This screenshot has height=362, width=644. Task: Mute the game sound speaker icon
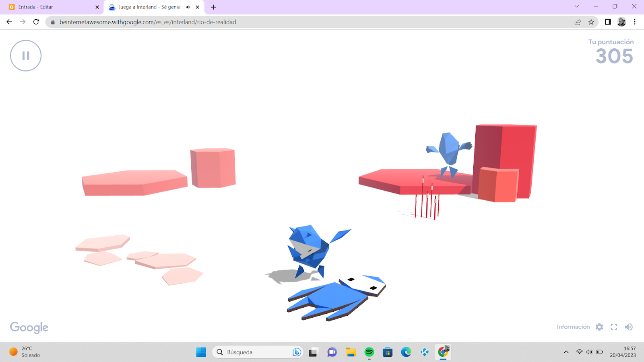point(629,327)
